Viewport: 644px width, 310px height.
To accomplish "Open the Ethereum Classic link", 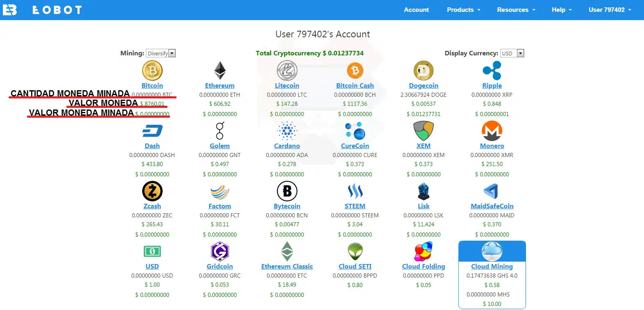I will pos(287,267).
